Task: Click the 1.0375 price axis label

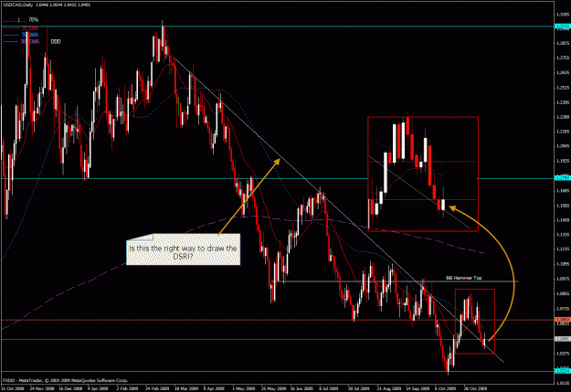Action: [562, 353]
